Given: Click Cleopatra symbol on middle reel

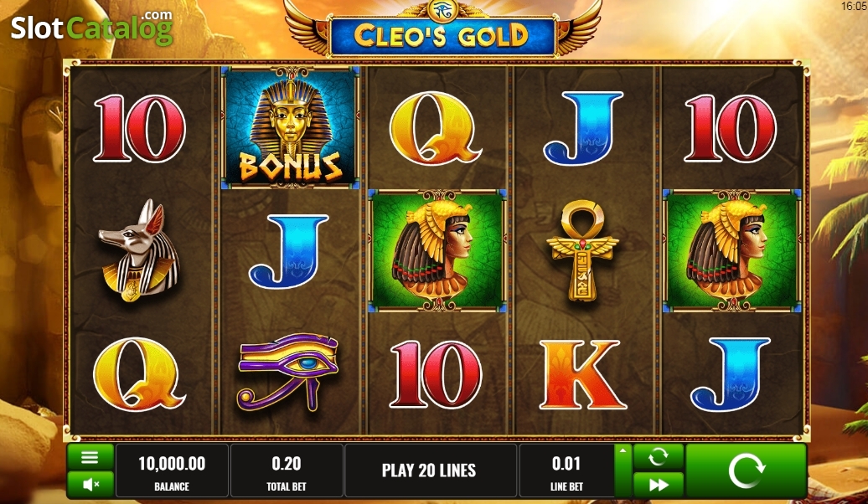Looking at the screenshot, I should 437,250.
